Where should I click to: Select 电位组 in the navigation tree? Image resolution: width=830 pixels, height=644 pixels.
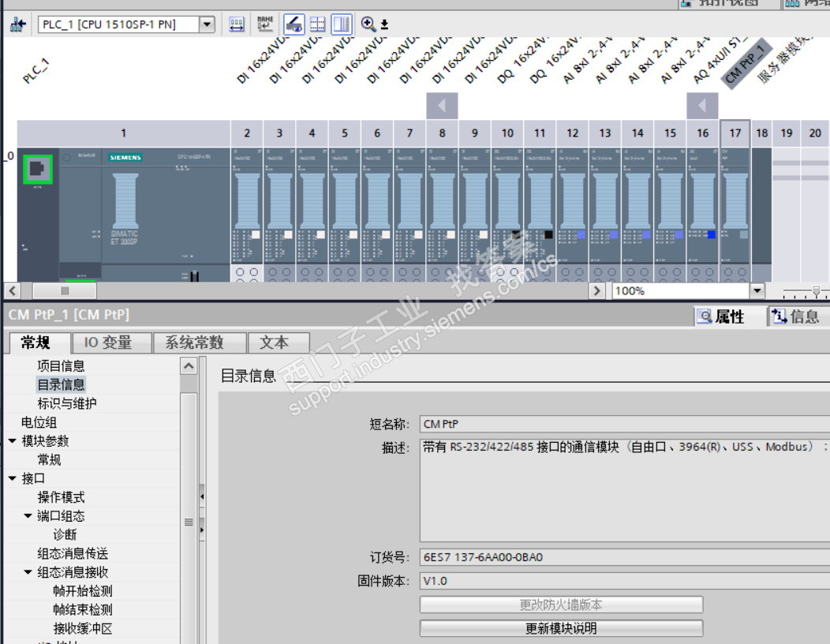pos(39,422)
